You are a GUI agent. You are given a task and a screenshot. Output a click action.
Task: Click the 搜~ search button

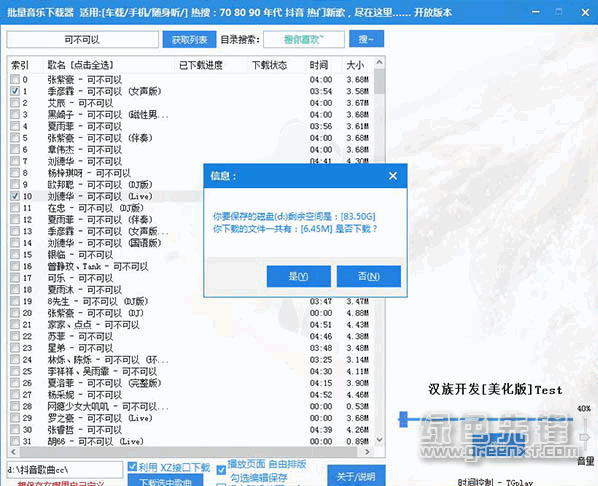click(366, 39)
